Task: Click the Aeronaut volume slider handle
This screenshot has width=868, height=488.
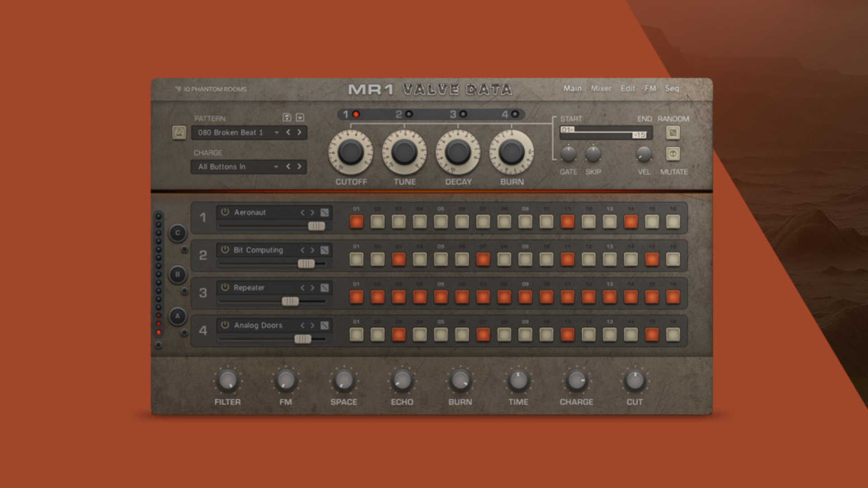Action: point(316,226)
